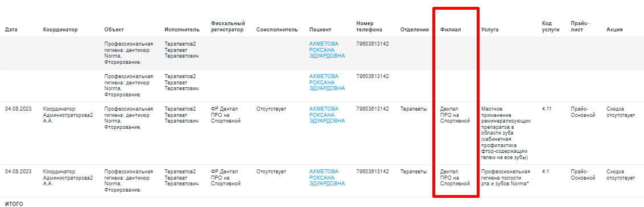Select the Дентал ПРО на Спортивной cell in the last row
Viewport: 644px width, 207px height.
(455, 177)
